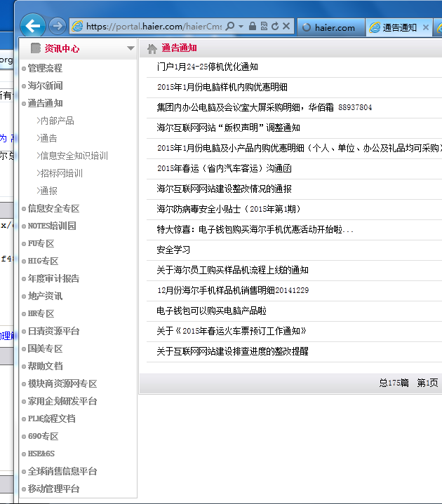Click the 资讯中心 document icon

[35, 48]
